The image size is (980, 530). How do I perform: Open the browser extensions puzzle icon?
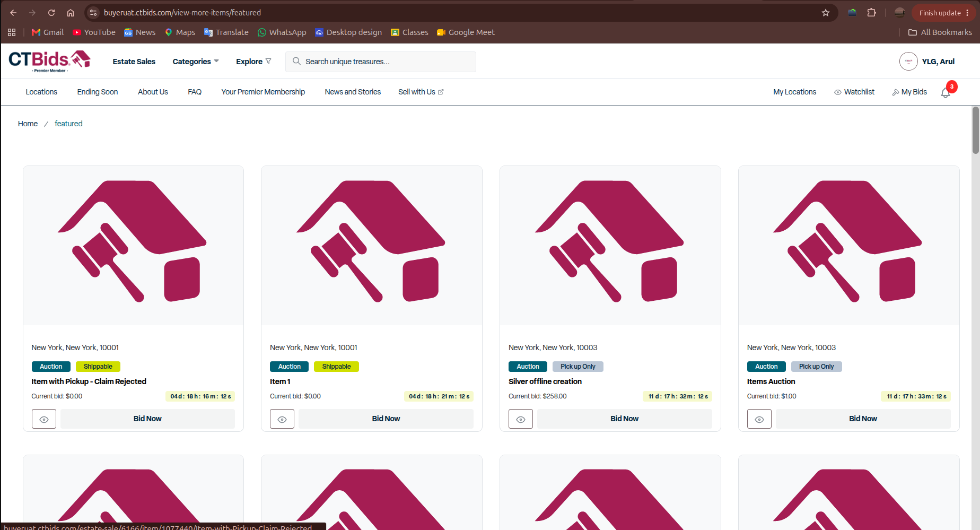[x=871, y=13]
